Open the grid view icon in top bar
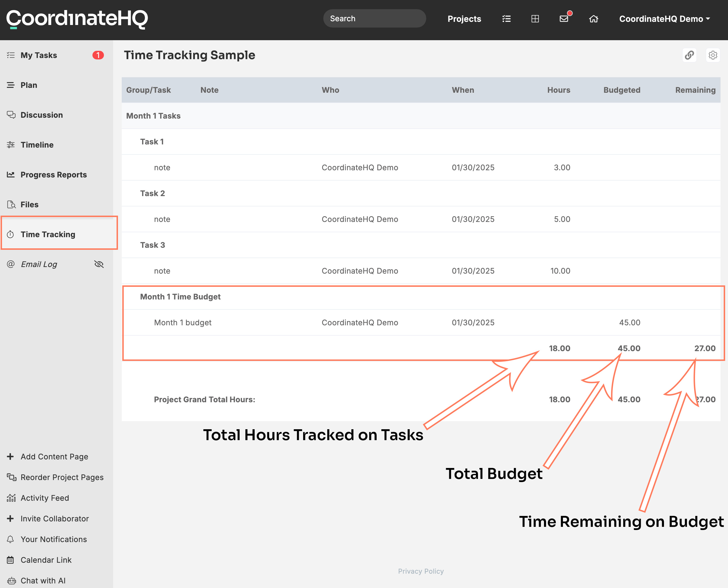Image resolution: width=728 pixels, height=588 pixels. point(535,19)
